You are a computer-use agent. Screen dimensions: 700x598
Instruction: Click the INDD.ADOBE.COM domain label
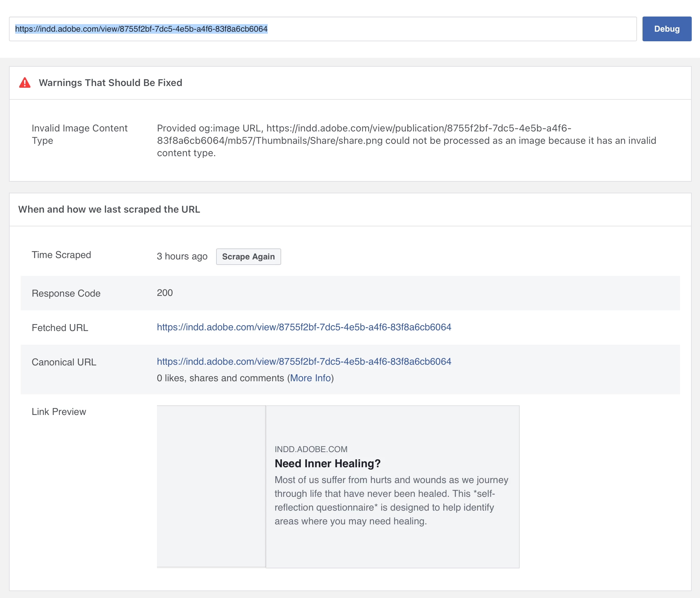[311, 449]
